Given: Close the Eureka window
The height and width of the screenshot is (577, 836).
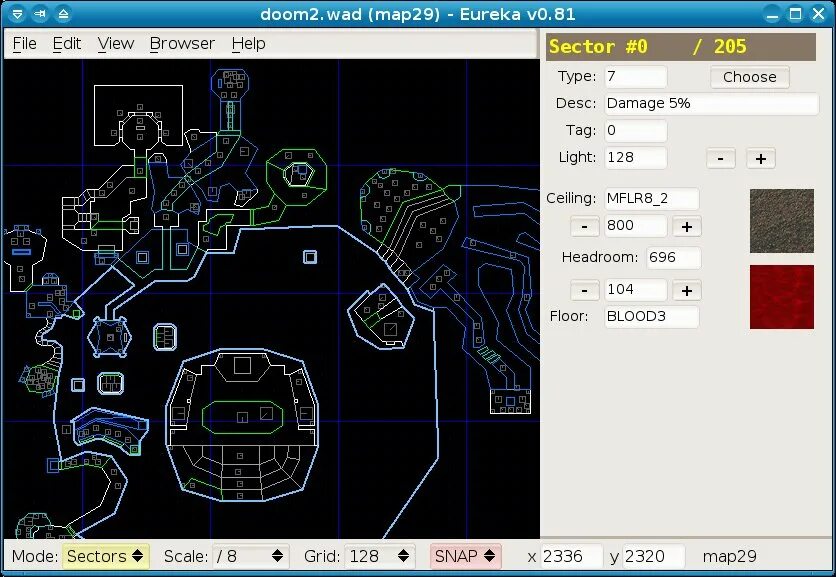Looking at the screenshot, I should [x=818, y=14].
